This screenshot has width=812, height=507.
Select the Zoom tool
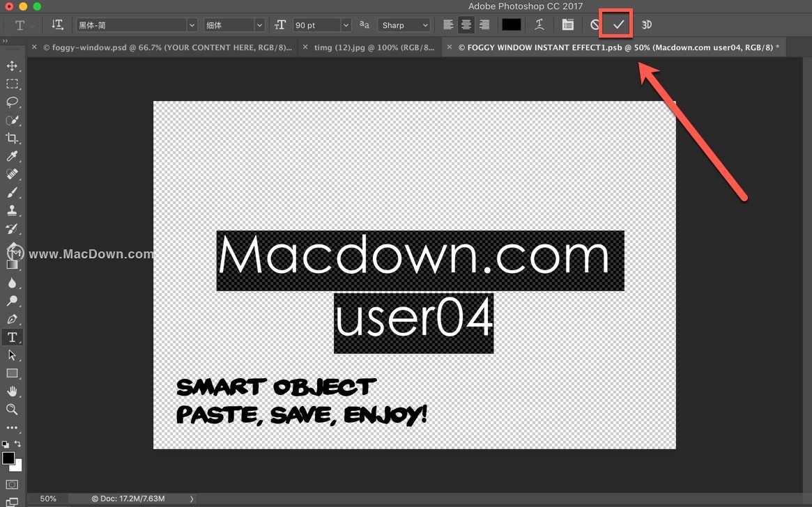[12, 409]
